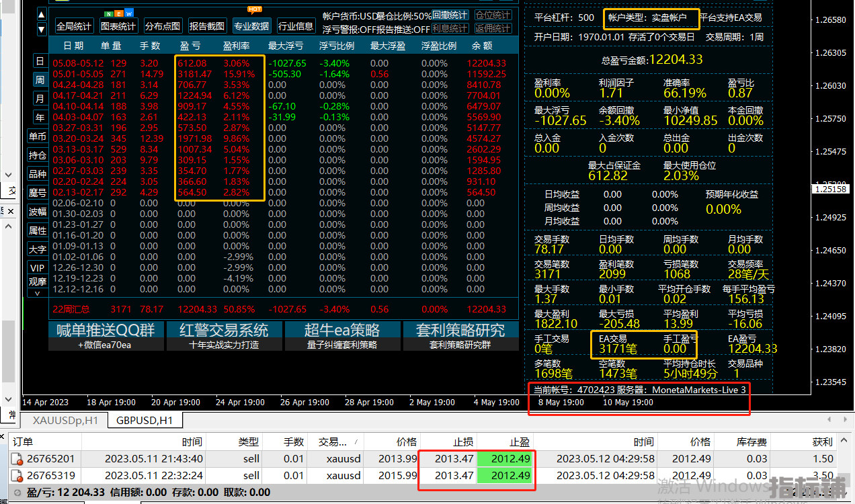The width and height of the screenshot is (855, 504).
Task: Toggle the 月 (monthly) period view
Action: pos(40,98)
